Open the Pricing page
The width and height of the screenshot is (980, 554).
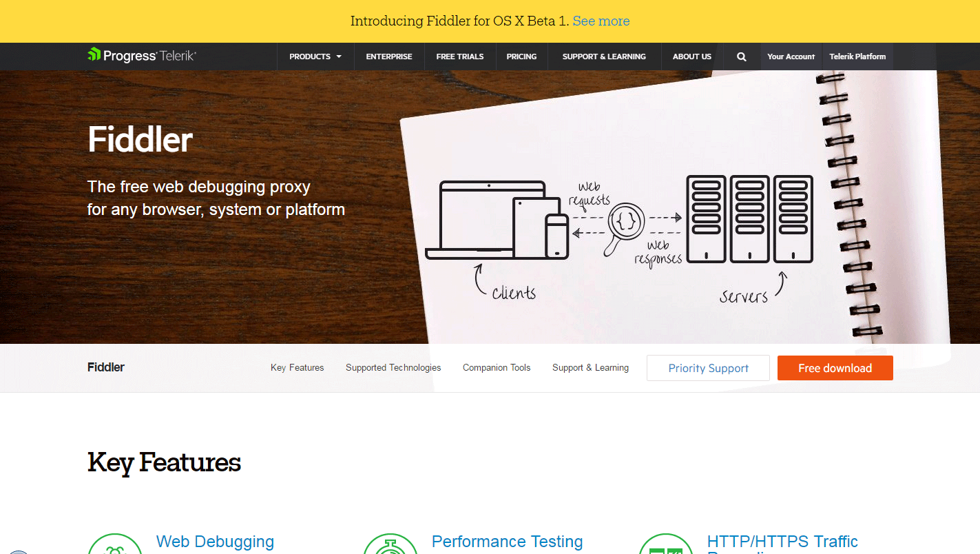521,57
